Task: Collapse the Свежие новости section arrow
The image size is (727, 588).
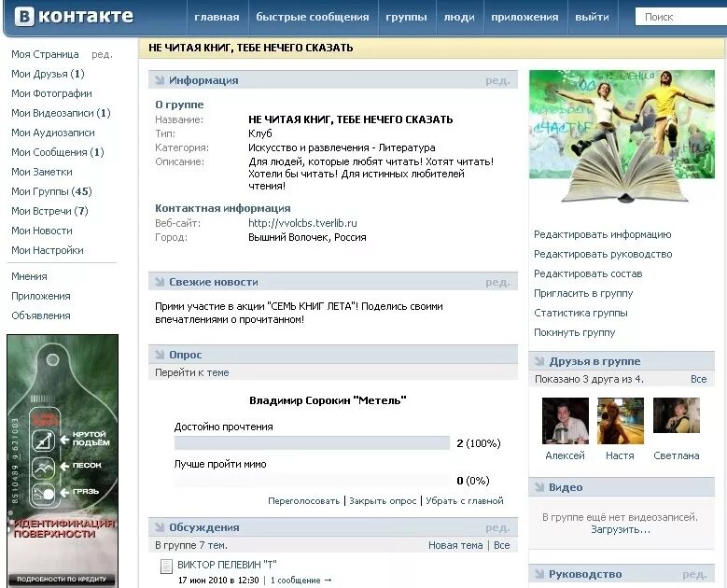Action: tap(160, 282)
